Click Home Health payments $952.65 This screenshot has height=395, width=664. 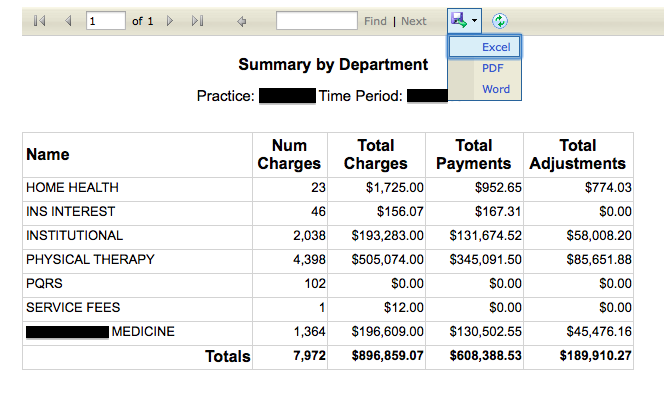coord(498,188)
